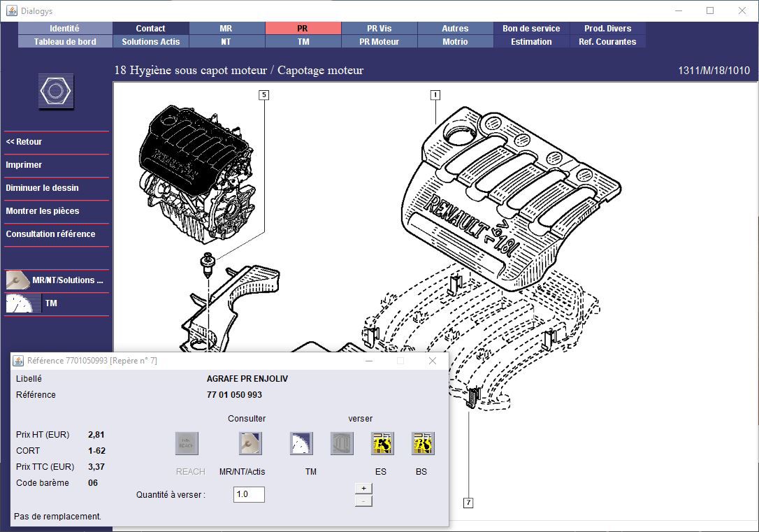
Task: Go to Tableau de bord
Action: click(65, 42)
